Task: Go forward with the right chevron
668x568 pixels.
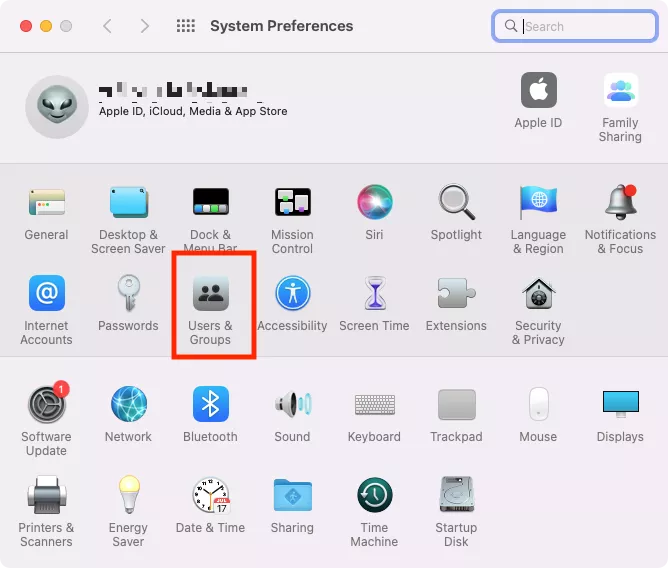Action: coord(145,26)
